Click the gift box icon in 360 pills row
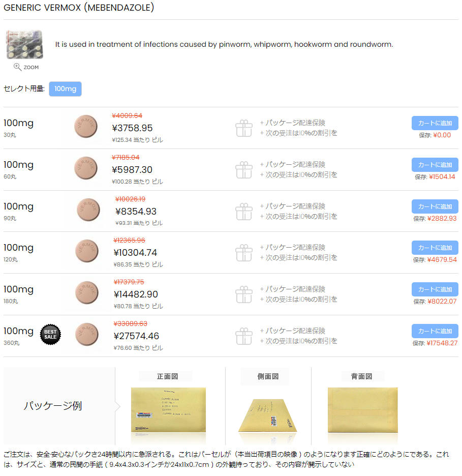This screenshot has height=476, width=462. [x=244, y=336]
